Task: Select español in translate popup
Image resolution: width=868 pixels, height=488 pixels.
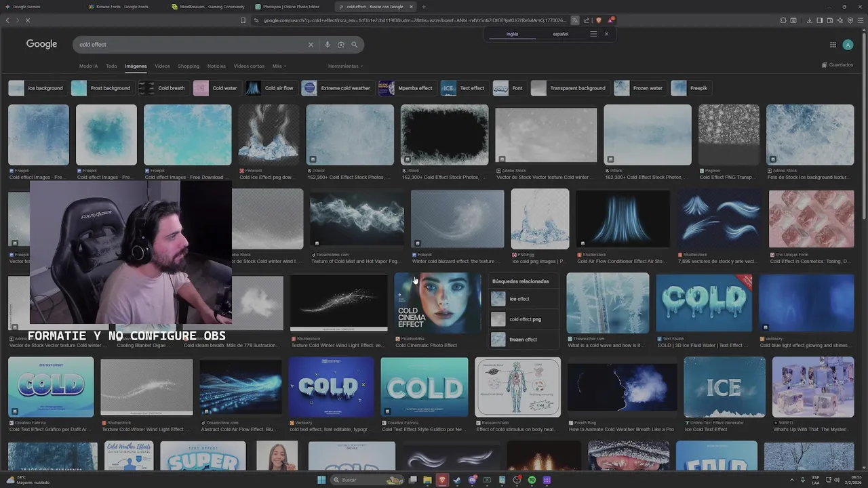Action: [x=560, y=34]
